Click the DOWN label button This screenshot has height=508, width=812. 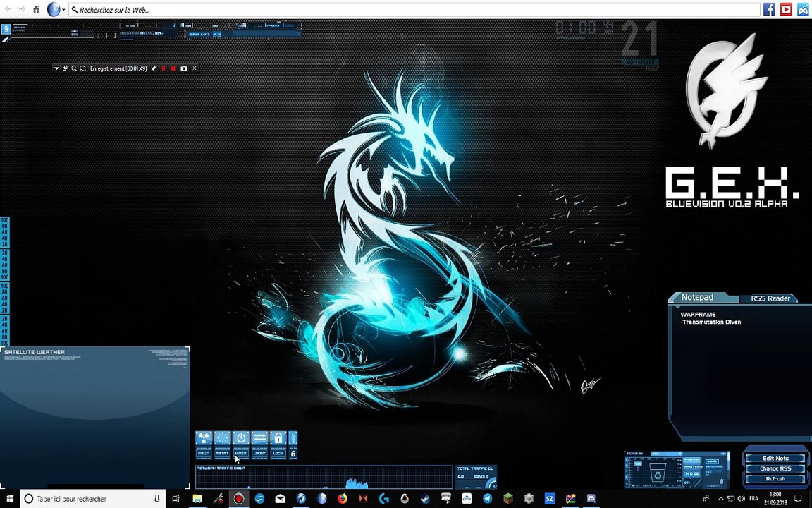pyautogui.click(x=204, y=453)
